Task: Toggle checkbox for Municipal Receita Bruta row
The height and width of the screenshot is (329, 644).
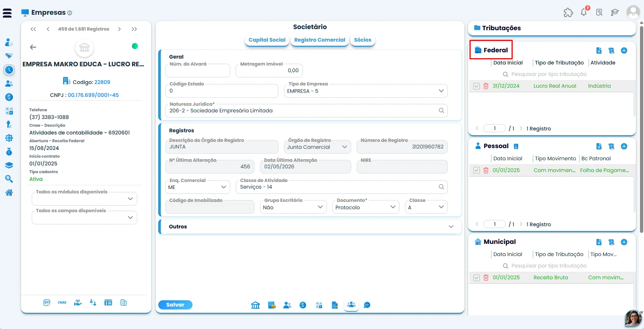Action: click(477, 277)
